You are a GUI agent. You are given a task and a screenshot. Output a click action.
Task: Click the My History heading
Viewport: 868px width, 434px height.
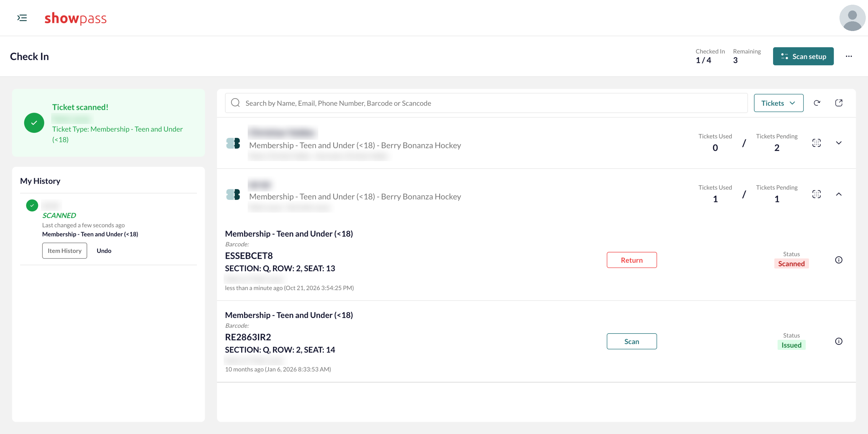tap(40, 181)
